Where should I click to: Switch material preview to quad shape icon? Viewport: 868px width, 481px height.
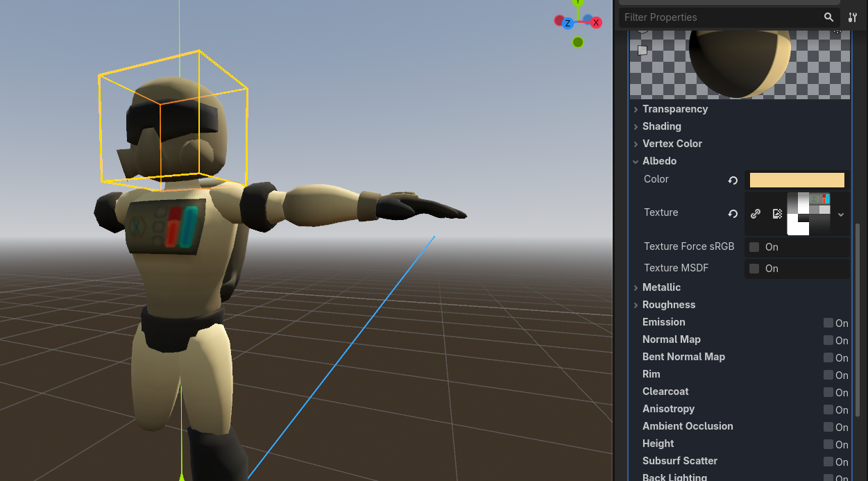tap(643, 50)
